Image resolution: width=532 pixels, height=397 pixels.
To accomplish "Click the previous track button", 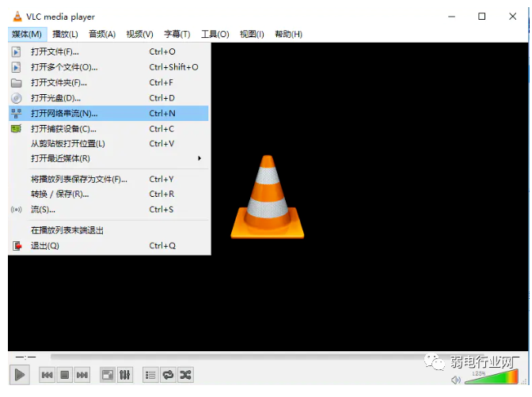I will 47,375.
